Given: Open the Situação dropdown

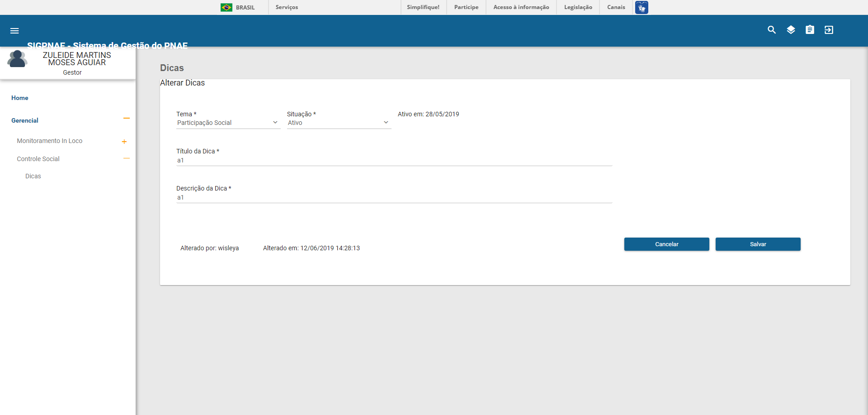Looking at the screenshot, I should click(x=339, y=123).
